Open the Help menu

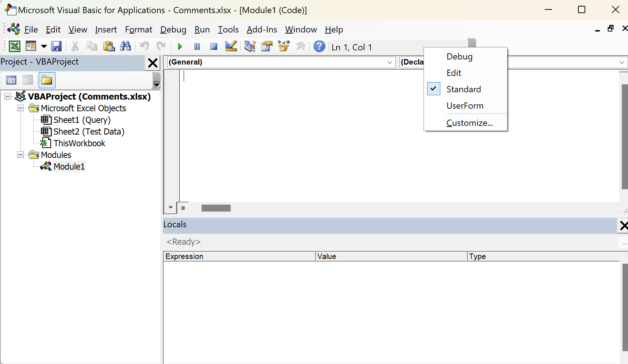[334, 30]
